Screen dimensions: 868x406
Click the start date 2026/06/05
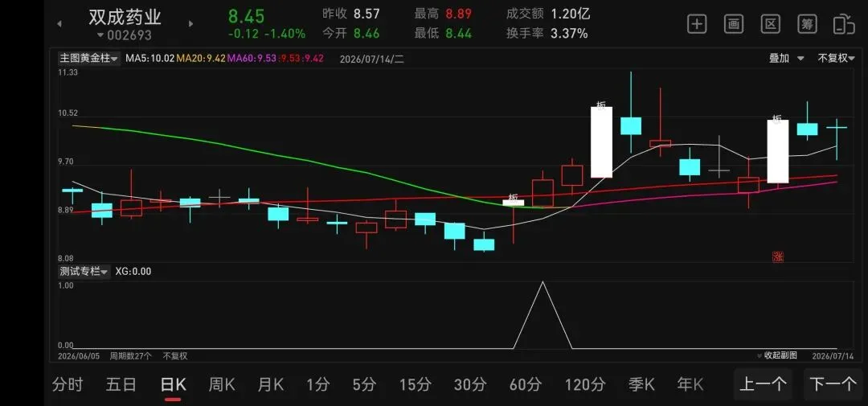[79, 355]
